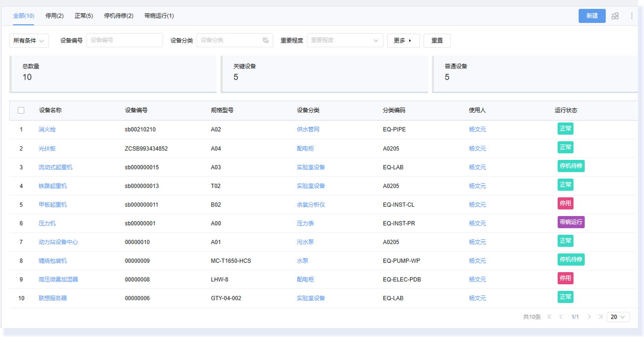Click device number ZCSB993434852

147,148
